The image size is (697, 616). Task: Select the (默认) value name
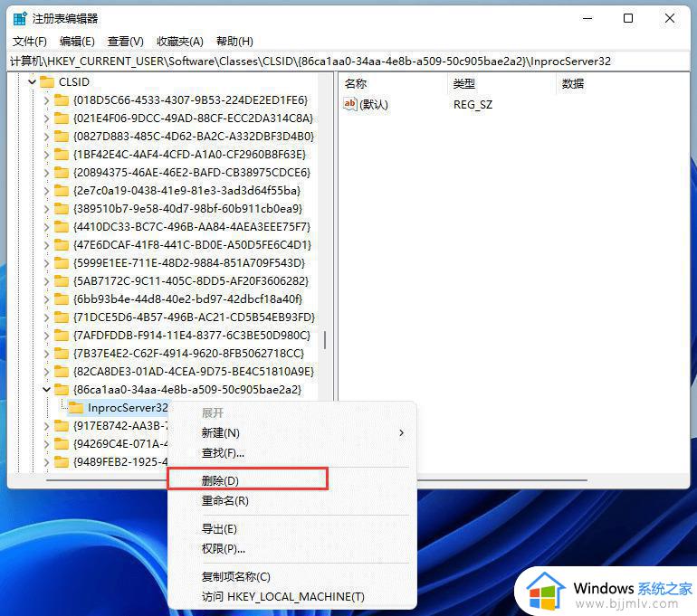click(373, 104)
